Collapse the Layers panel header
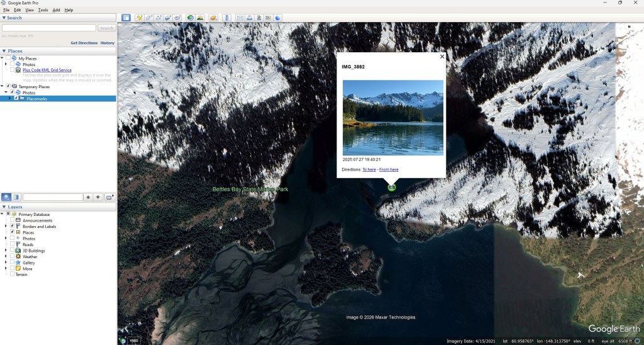Viewport: 644px width, 345px height. tap(4, 206)
